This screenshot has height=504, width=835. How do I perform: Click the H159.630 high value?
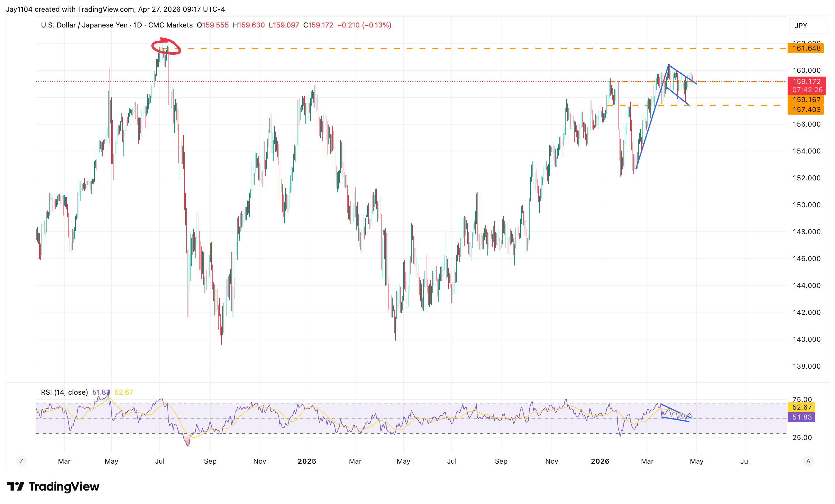click(249, 25)
